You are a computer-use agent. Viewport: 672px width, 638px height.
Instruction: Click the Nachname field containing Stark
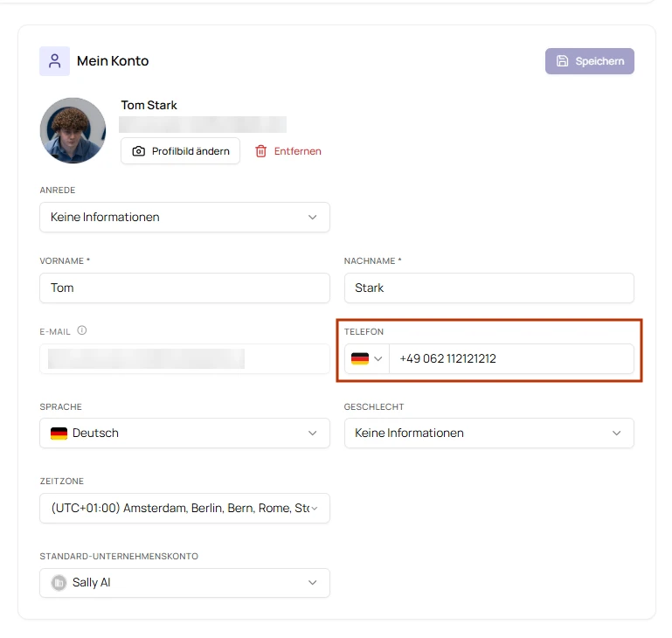click(489, 288)
